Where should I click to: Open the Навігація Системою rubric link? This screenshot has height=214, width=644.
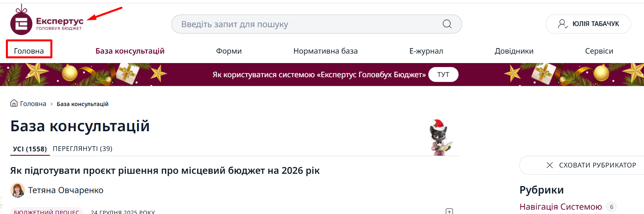pos(561,207)
